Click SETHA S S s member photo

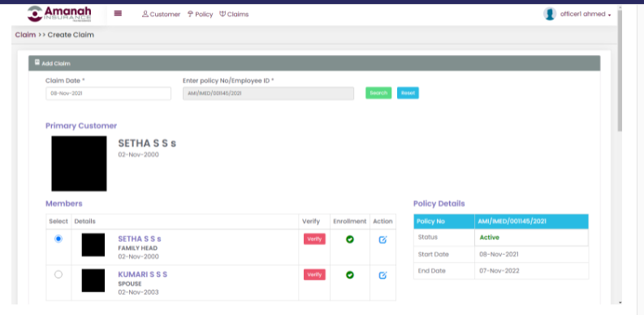[93, 244]
